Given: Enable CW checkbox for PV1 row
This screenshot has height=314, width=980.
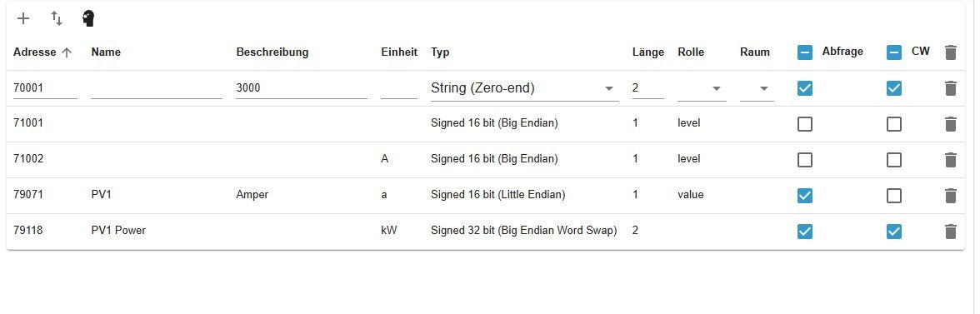Looking at the screenshot, I should click(x=894, y=196).
